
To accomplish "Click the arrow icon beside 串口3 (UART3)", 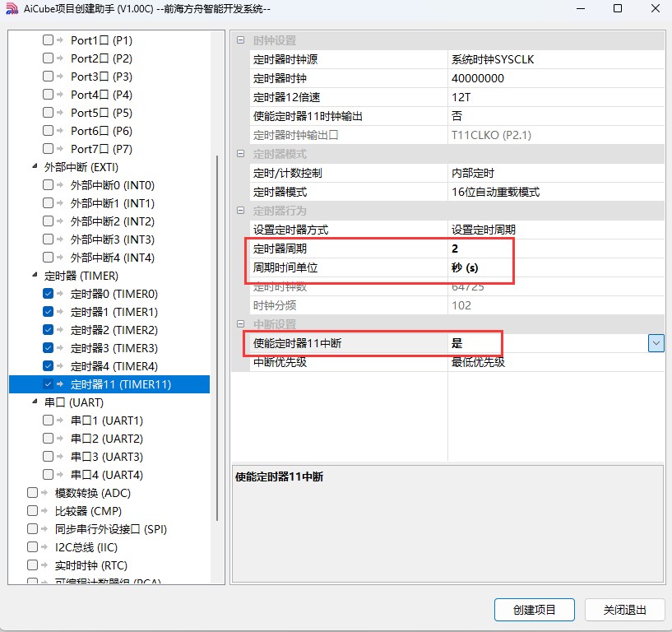I will (60, 457).
